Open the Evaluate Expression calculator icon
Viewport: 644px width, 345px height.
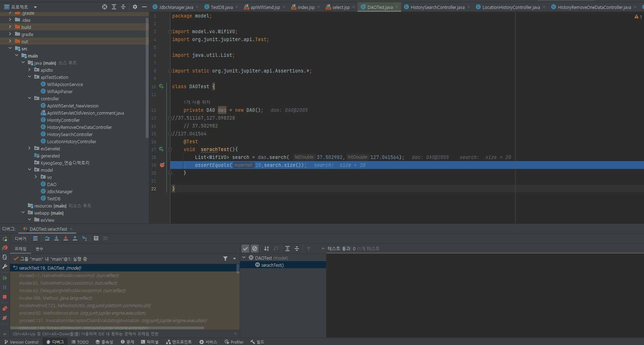pos(96,238)
